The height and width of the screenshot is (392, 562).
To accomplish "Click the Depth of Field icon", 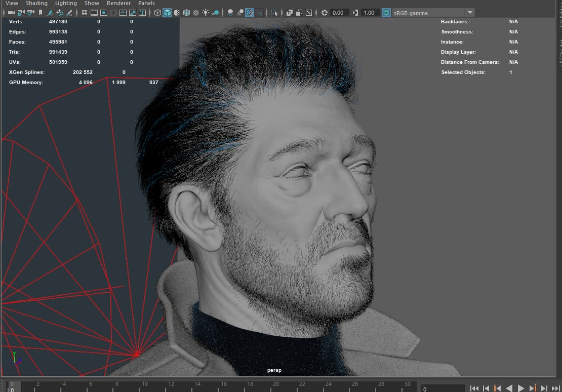I will tap(260, 13).
